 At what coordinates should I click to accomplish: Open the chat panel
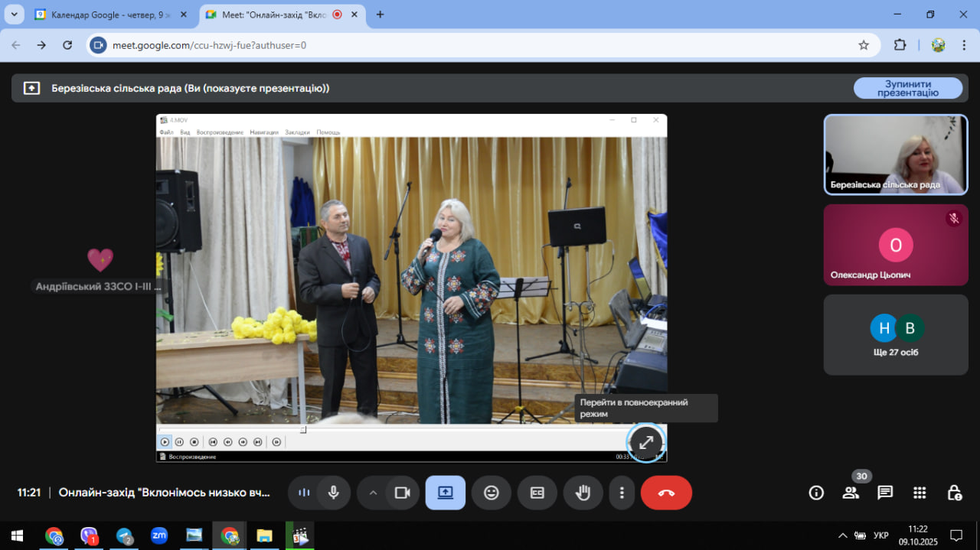coord(885,493)
